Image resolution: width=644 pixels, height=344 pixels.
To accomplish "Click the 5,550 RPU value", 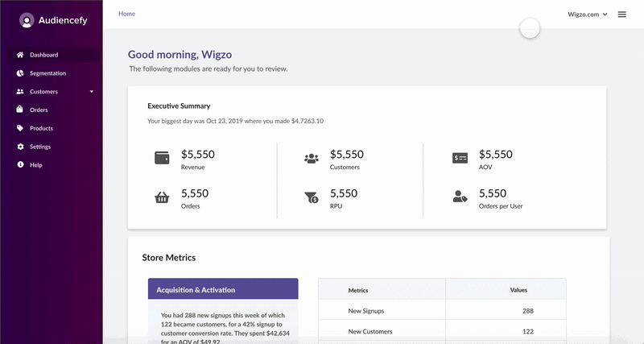I will tap(344, 193).
